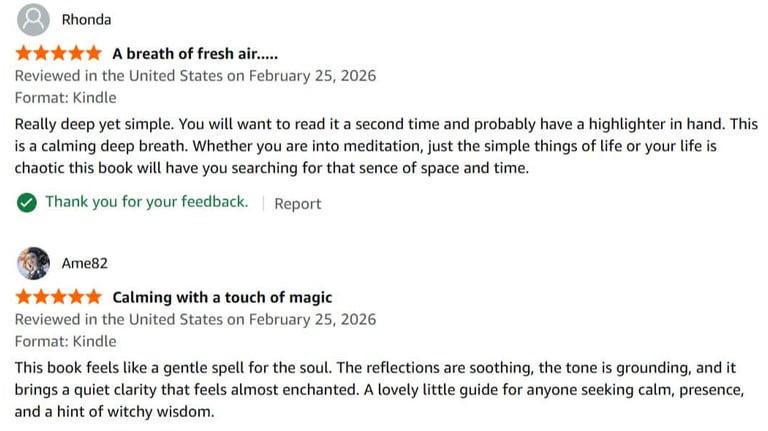Click the middle star of Ame82's rating
This screenshot has width=768, height=431.
pyautogui.click(x=58, y=297)
